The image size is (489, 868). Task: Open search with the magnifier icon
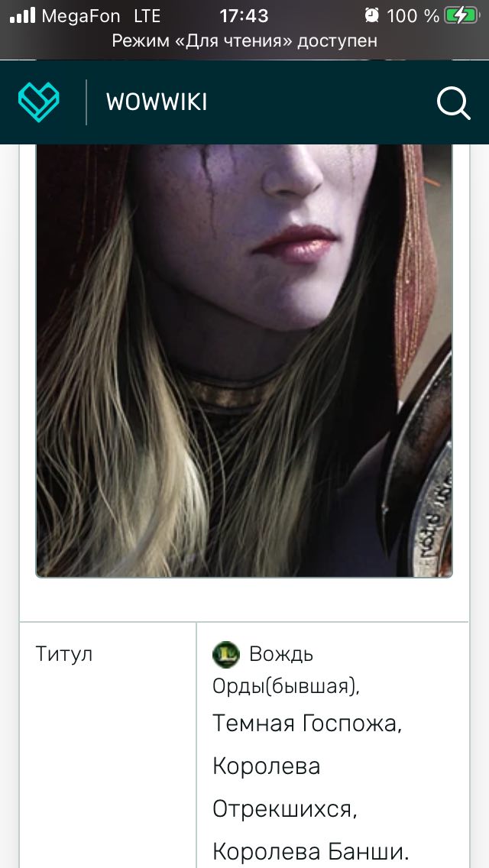pos(454,103)
